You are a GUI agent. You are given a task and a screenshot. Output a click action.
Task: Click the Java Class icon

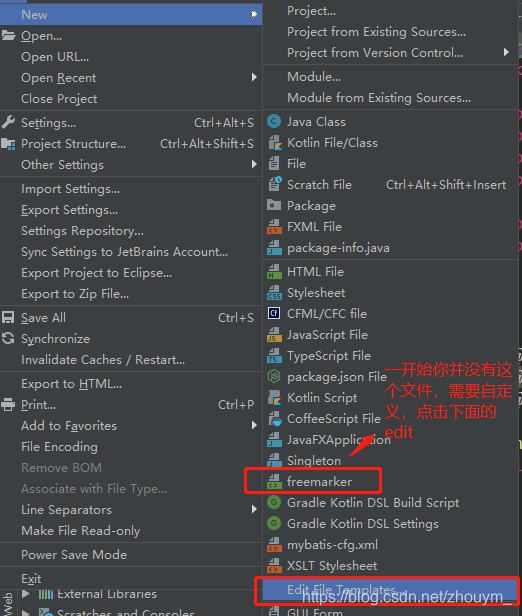point(274,121)
